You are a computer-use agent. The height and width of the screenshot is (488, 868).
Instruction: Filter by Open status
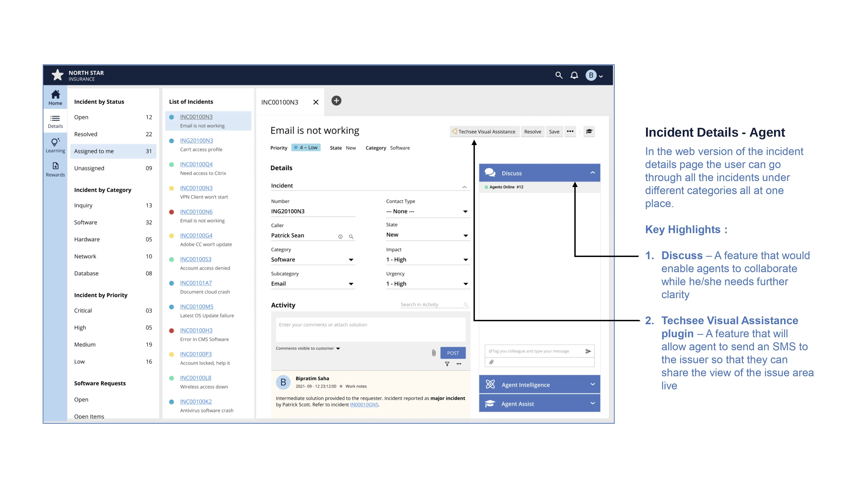113,117
